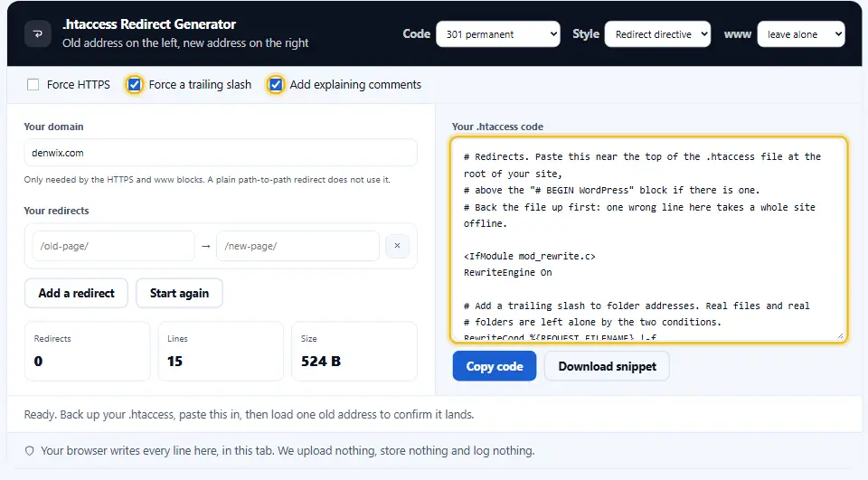This screenshot has height=480, width=868.
Task: Click Add a redirect button
Action: point(76,294)
